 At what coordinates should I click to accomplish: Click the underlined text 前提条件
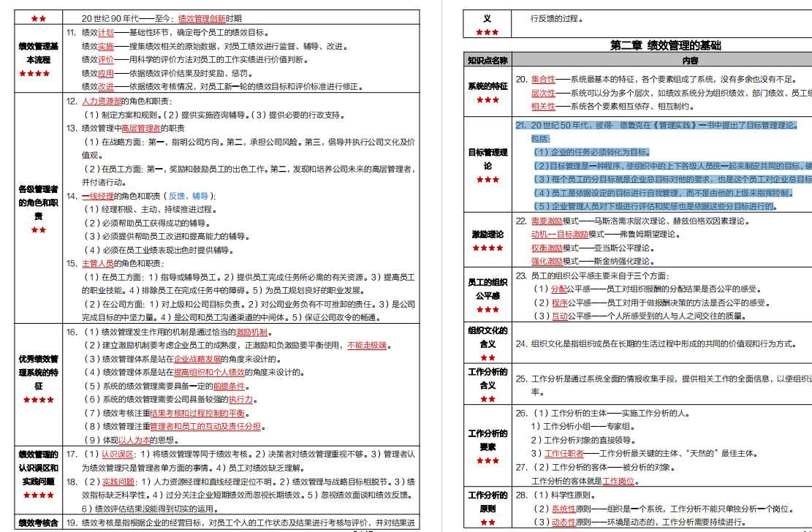pyautogui.click(x=229, y=387)
